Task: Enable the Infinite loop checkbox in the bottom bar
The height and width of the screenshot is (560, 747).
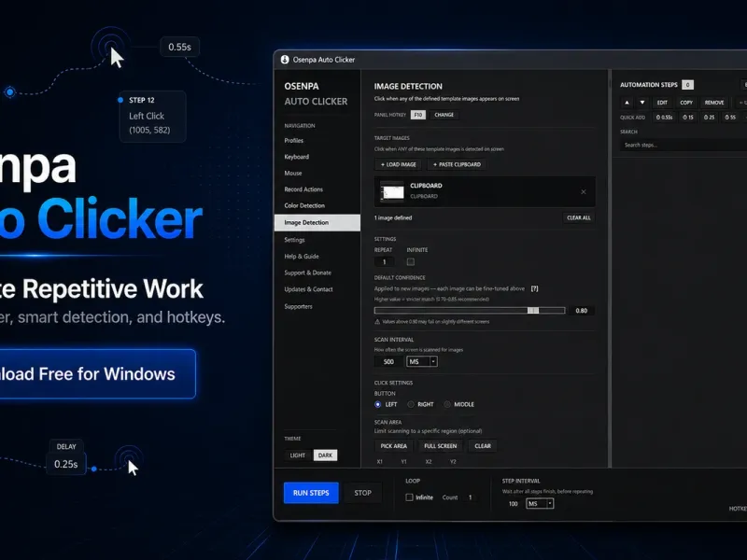Action: pos(409,497)
